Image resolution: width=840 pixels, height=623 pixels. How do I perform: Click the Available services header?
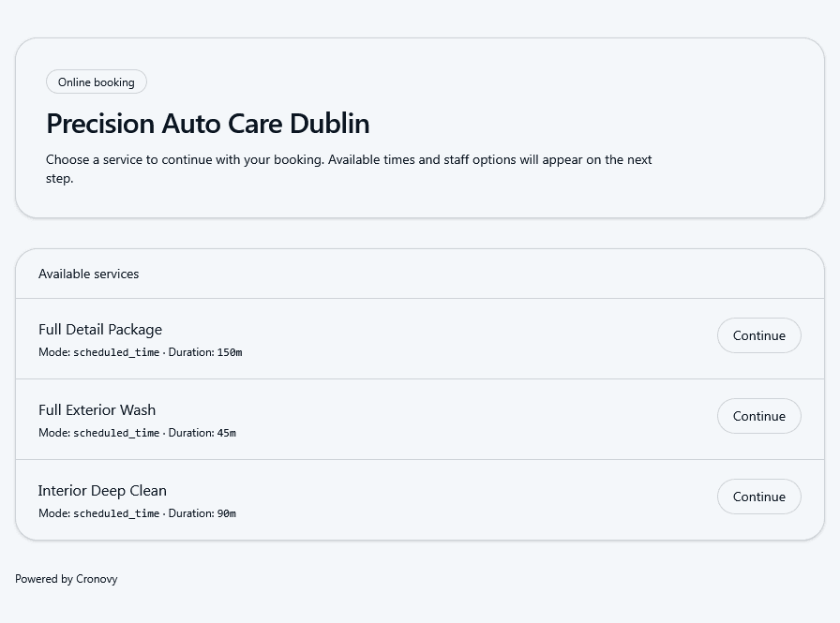[x=88, y=274]
